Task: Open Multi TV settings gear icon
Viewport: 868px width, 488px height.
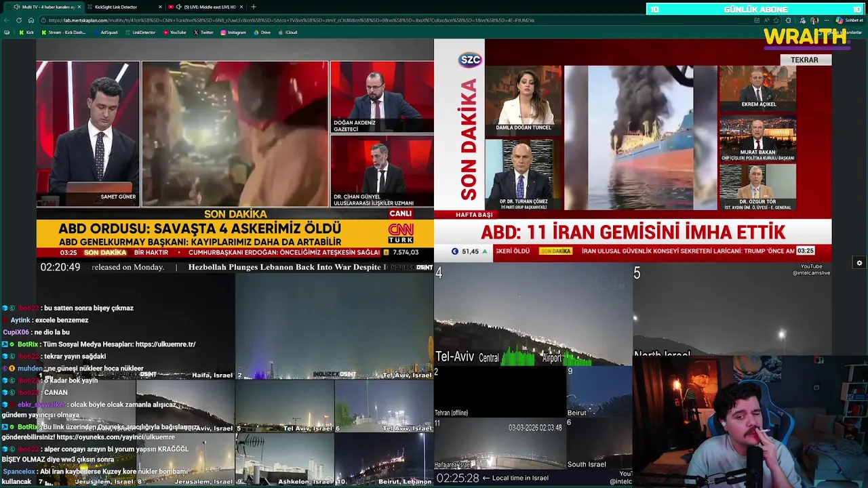Action: point(859,263)
